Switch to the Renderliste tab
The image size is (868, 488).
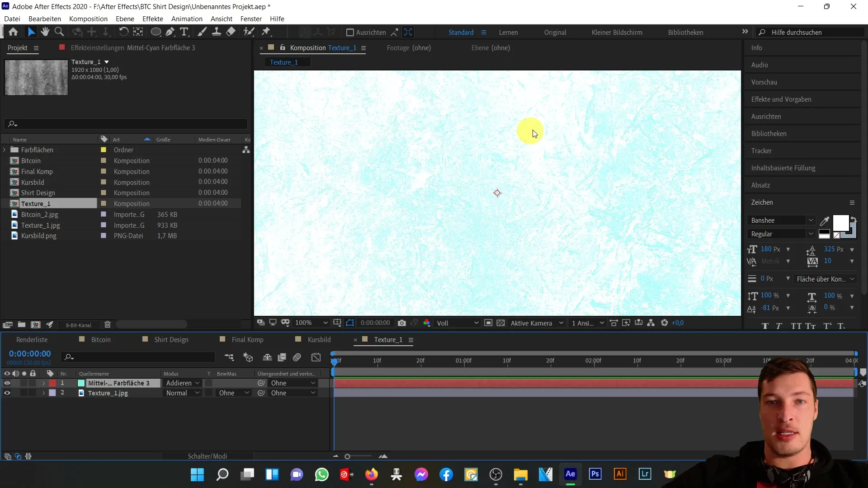point(32,340)
